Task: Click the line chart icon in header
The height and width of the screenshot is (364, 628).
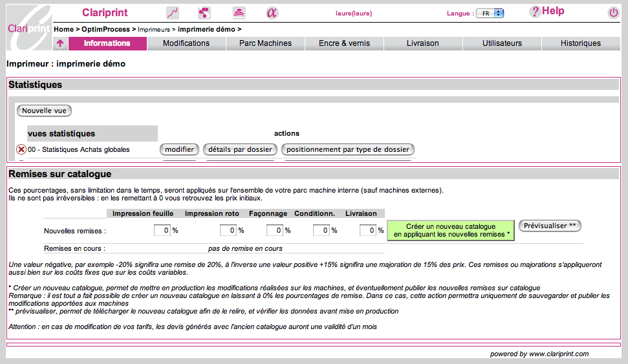Action: coord(173,13)
